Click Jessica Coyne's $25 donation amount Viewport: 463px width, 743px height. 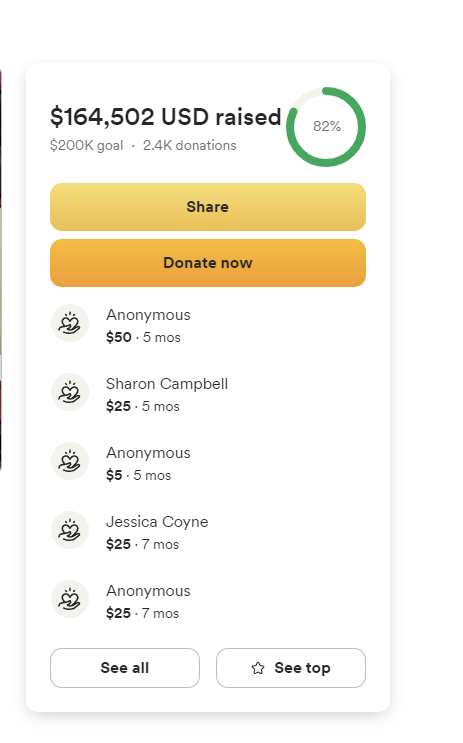[x=118, y=544]
